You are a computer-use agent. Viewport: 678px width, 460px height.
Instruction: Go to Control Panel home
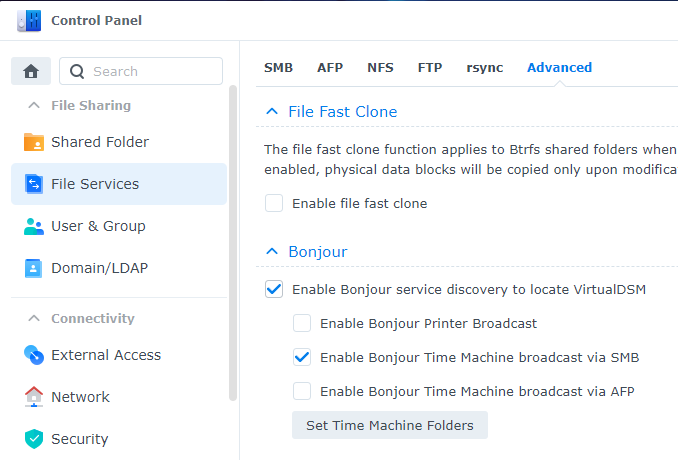31,71
